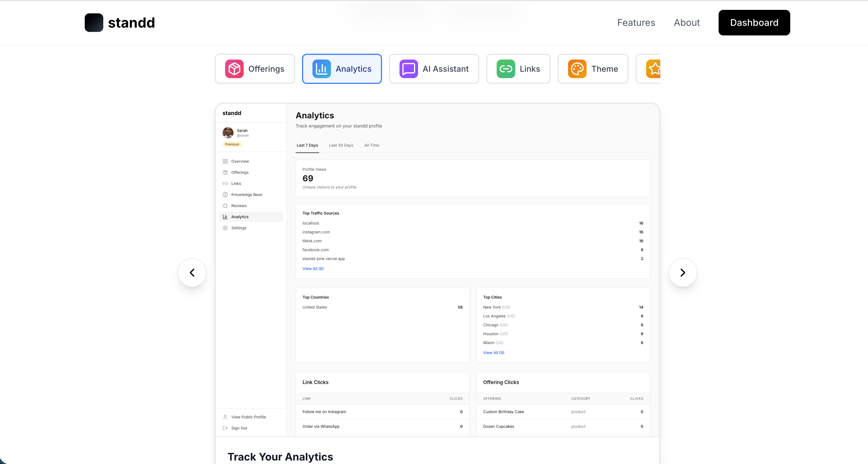Open the Dashboard button

click(x=754, y=23)
